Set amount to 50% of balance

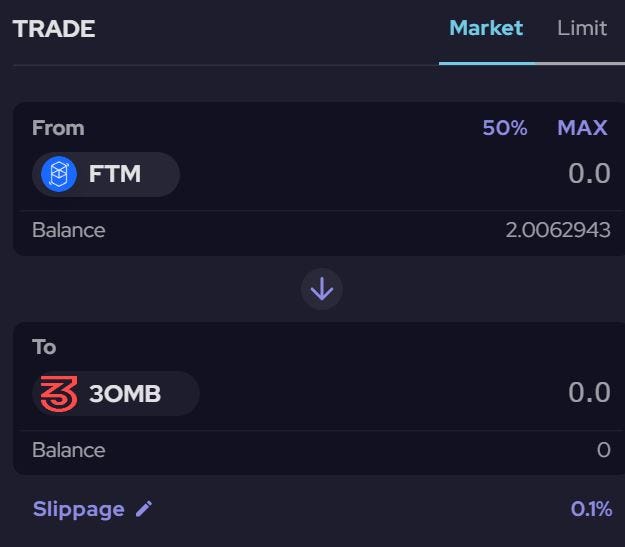[505, 128]
